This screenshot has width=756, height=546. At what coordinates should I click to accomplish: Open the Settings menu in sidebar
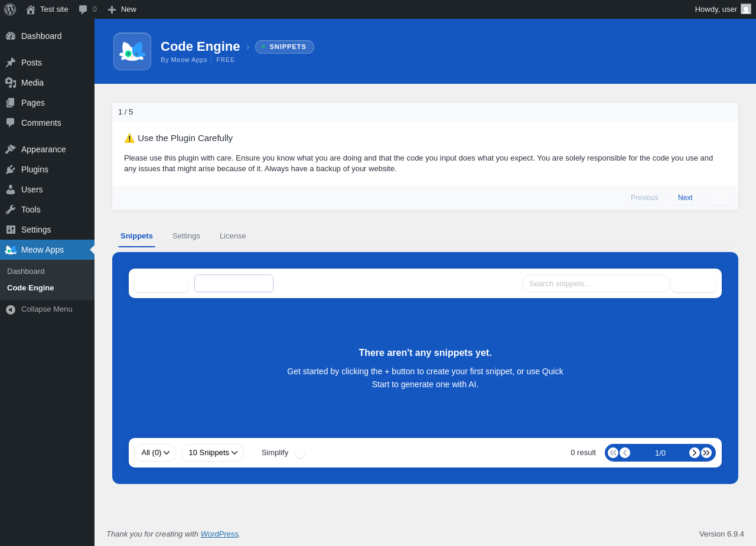(x=47, y=230)
